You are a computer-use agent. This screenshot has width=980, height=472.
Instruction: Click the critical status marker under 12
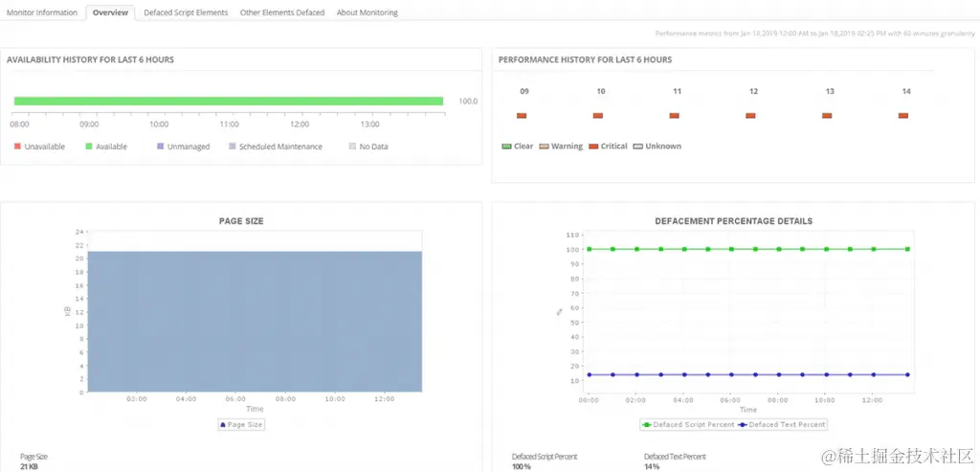tap(750, 116)
